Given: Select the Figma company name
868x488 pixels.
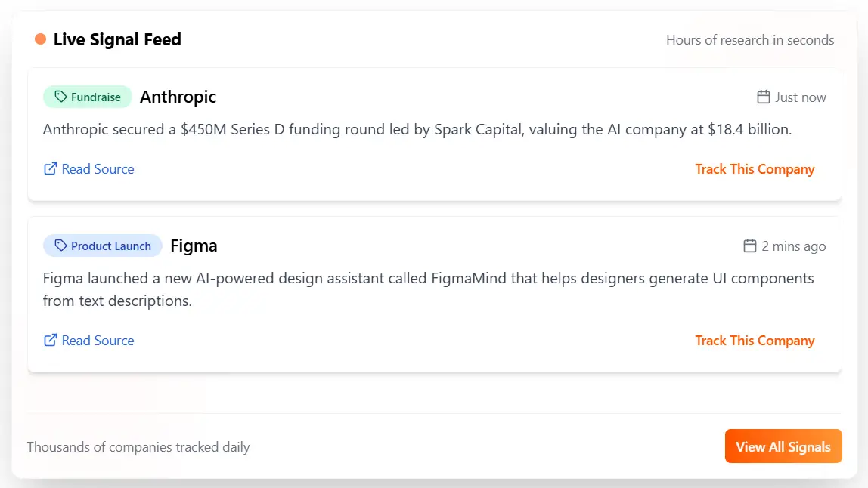Looking at the screenshot, I should click(x=194, y=246).
